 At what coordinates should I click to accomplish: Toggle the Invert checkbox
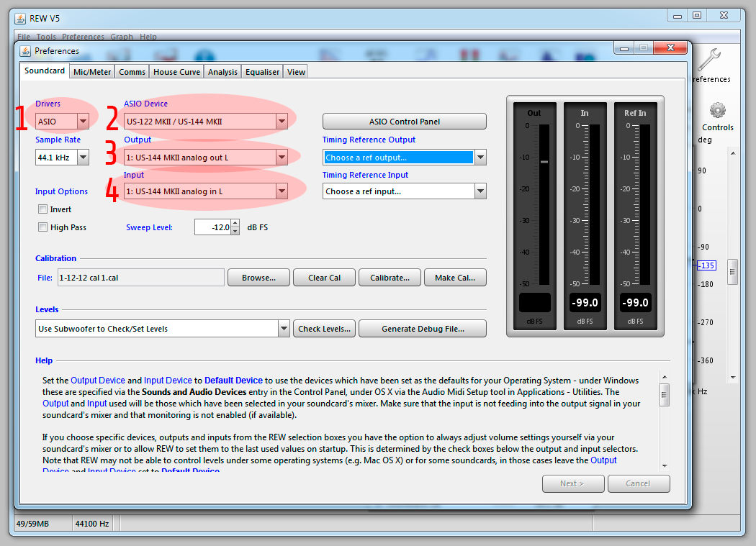coord(43,209)
